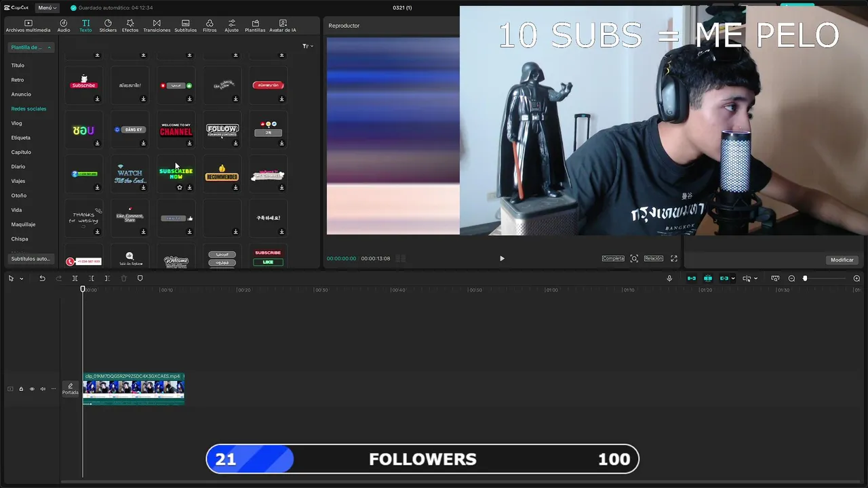Open the Avatar de IA tab

(283, 26)
